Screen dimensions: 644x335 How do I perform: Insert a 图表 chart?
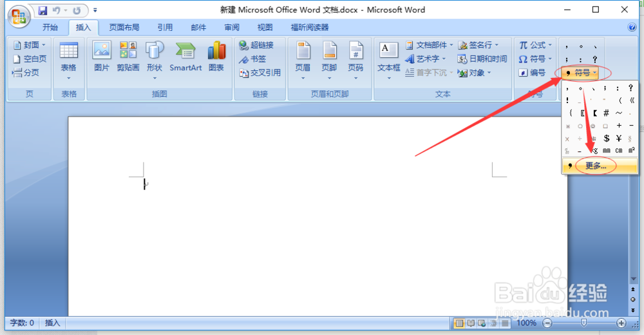[216, 57]
